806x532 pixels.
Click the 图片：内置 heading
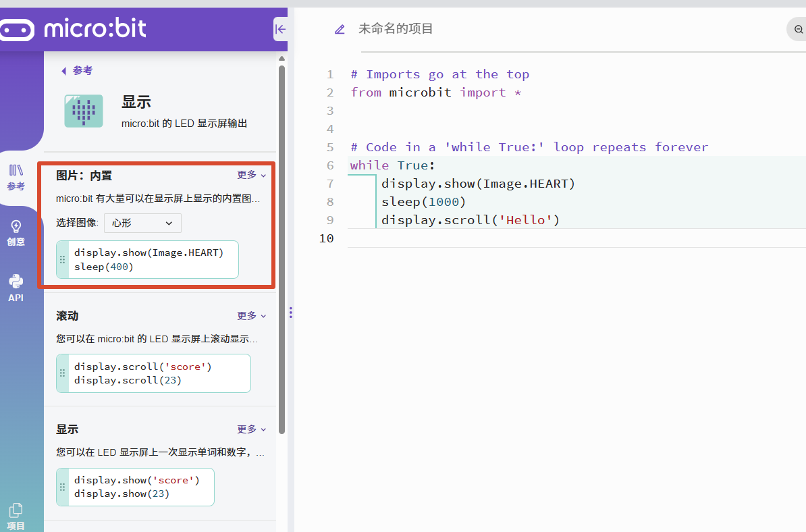point(84,176)
